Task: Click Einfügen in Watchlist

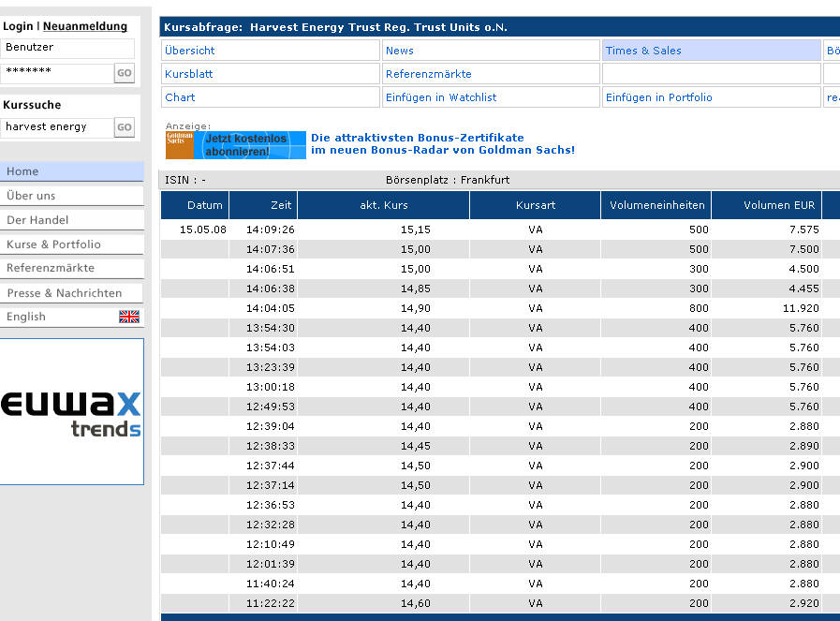Action: point(491,97)
